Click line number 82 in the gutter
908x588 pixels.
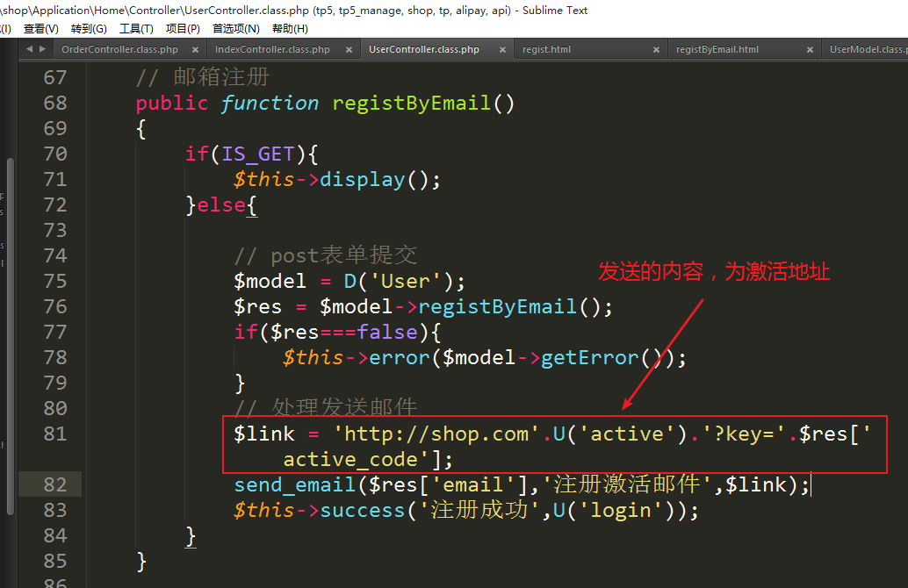coord(54,484)
